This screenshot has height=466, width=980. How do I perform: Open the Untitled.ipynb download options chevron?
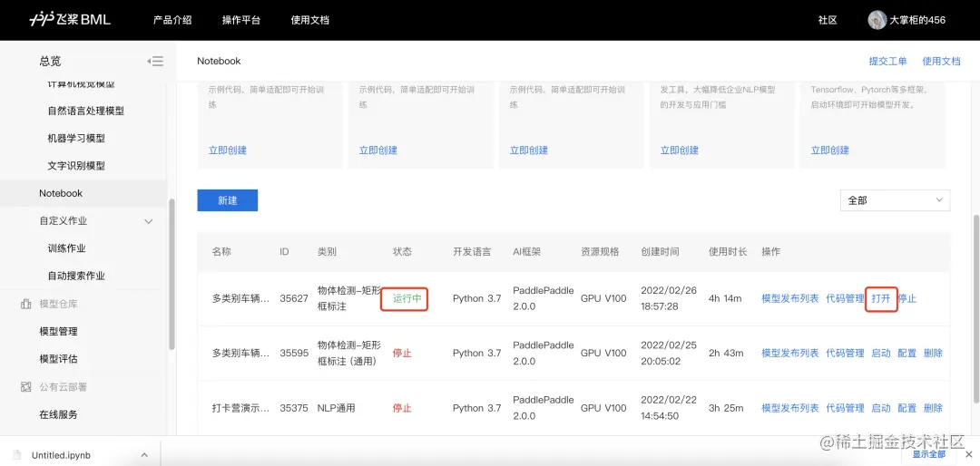pyautogui.click(x=143, y=455)
